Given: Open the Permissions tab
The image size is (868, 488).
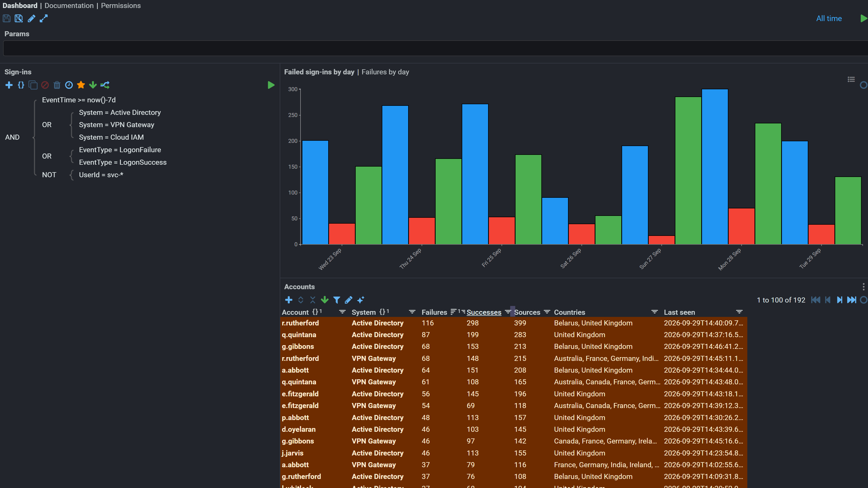Looking at the screenshot, I should [121, 6].
